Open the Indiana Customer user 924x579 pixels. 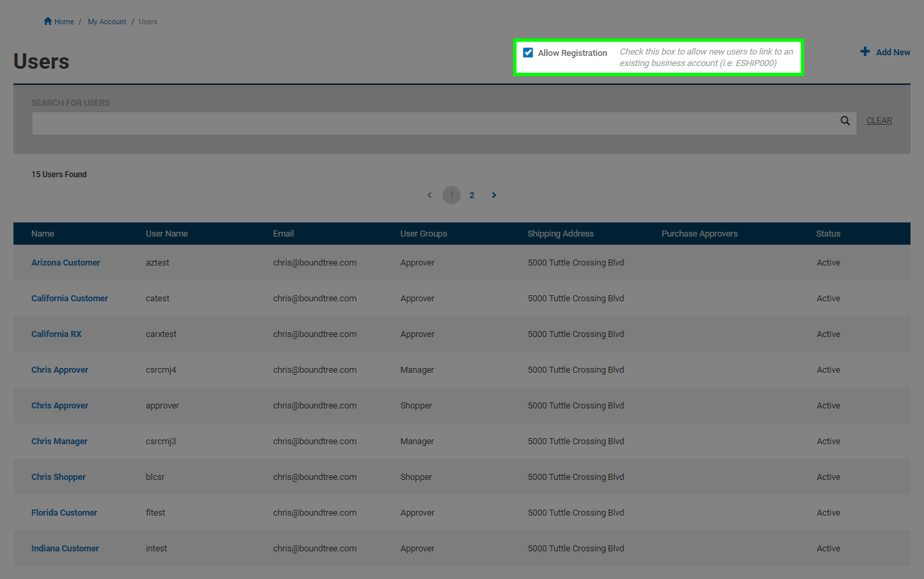[x=65, y=549]
